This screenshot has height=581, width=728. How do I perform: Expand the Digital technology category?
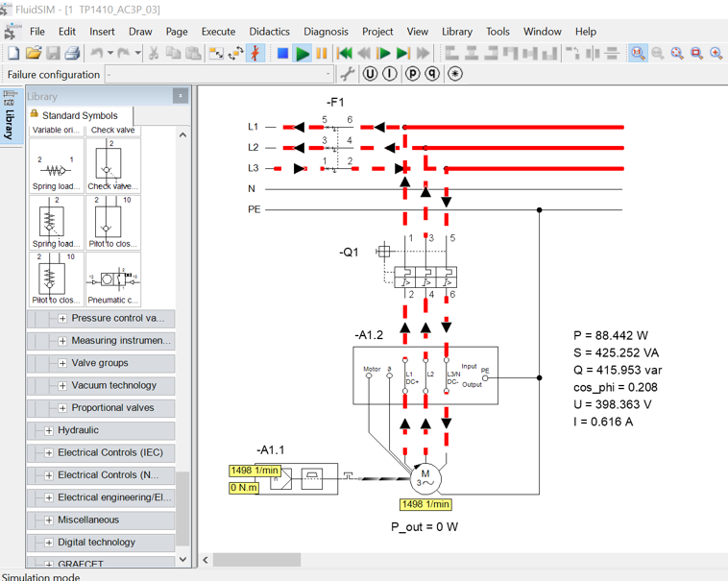point(49,543)
